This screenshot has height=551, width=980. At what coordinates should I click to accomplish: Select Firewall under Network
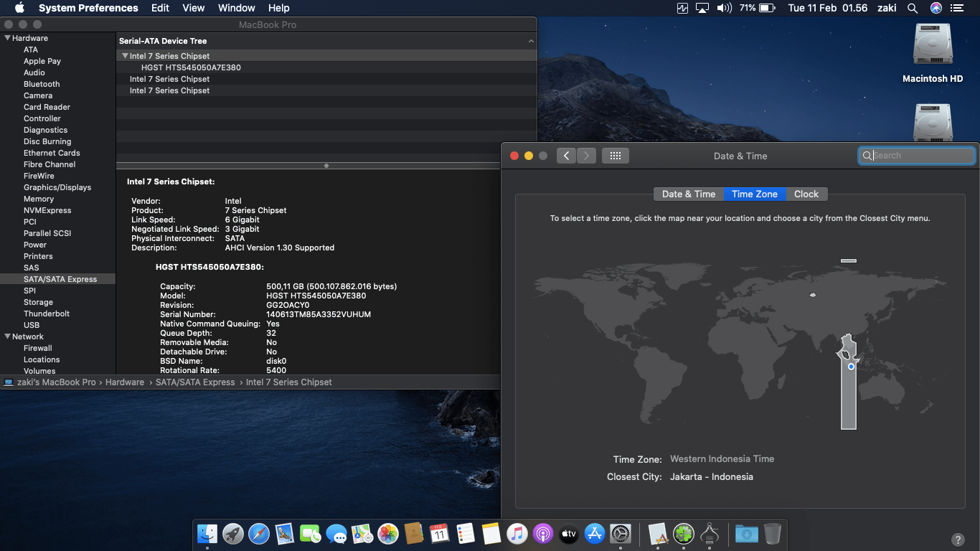pyautogui.click(x=38, y=348)
